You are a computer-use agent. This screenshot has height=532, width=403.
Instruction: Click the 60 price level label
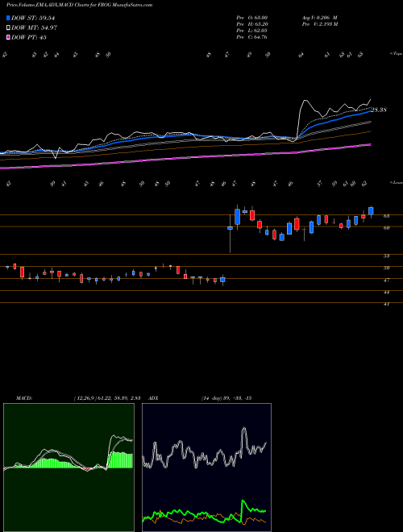click(x=386, y=228)
